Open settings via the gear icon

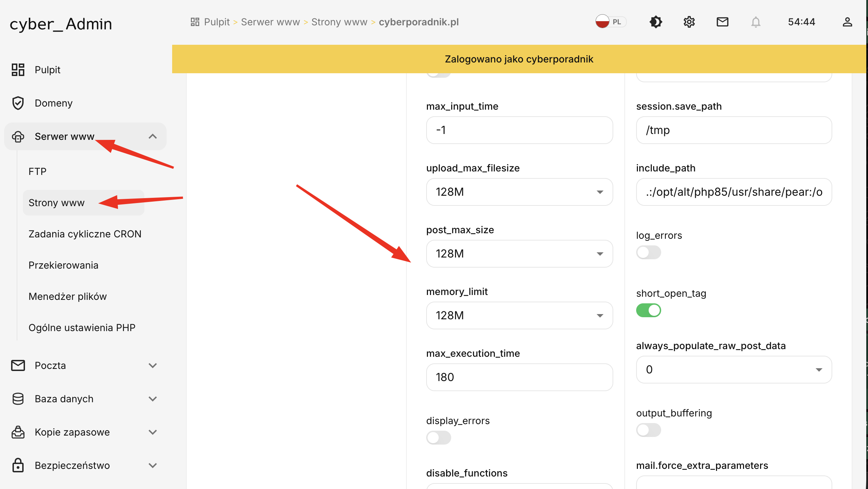[x=689, y=22]
